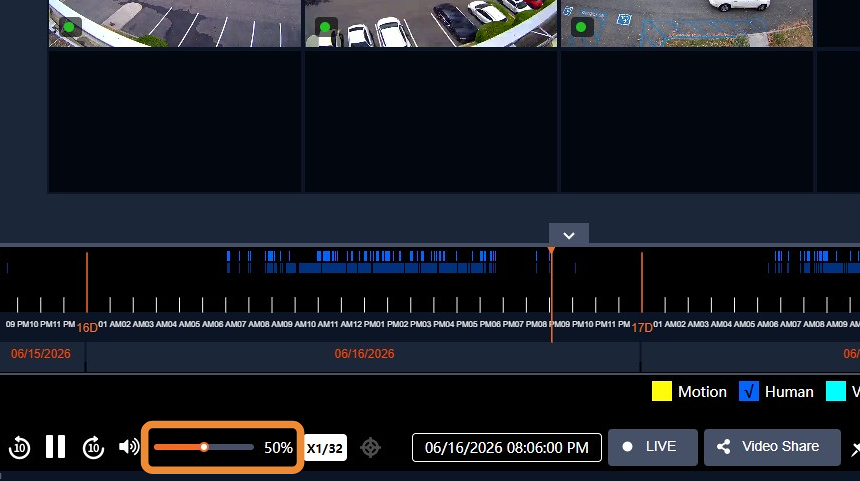860x481 pixels.
Task: Click the crosshair target icon
Action: (370, 448)
